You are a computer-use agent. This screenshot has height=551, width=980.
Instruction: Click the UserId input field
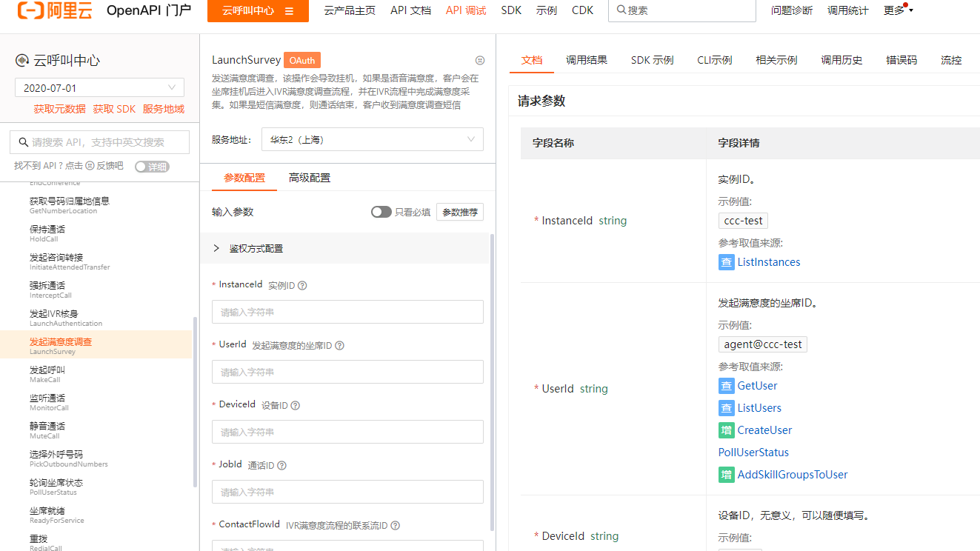tap(347, 372)
